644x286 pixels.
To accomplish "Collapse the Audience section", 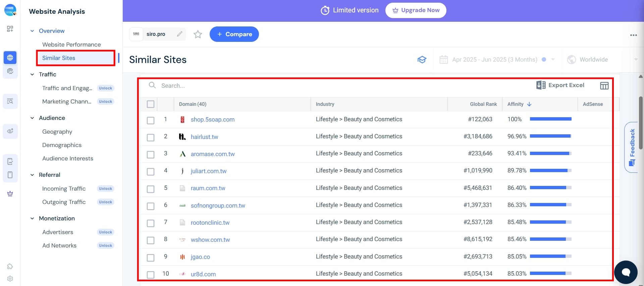I will click(32, 118).
